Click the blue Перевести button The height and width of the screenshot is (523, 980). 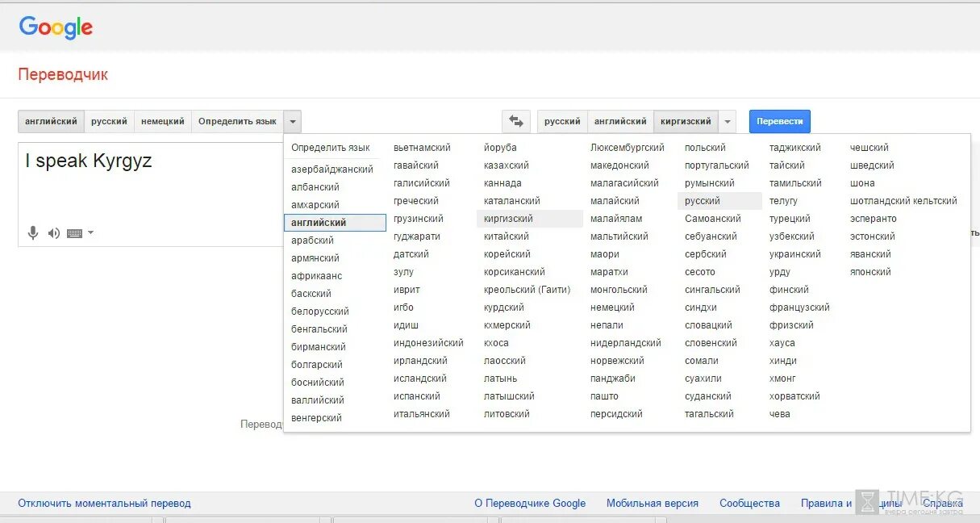pos(780,122)
